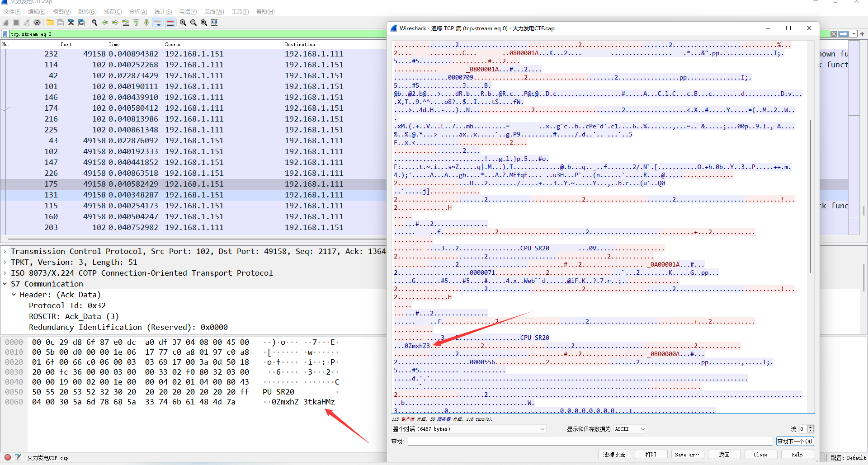Click the start capture shark fin icon
868x465 pixels.
coord(6,23)
